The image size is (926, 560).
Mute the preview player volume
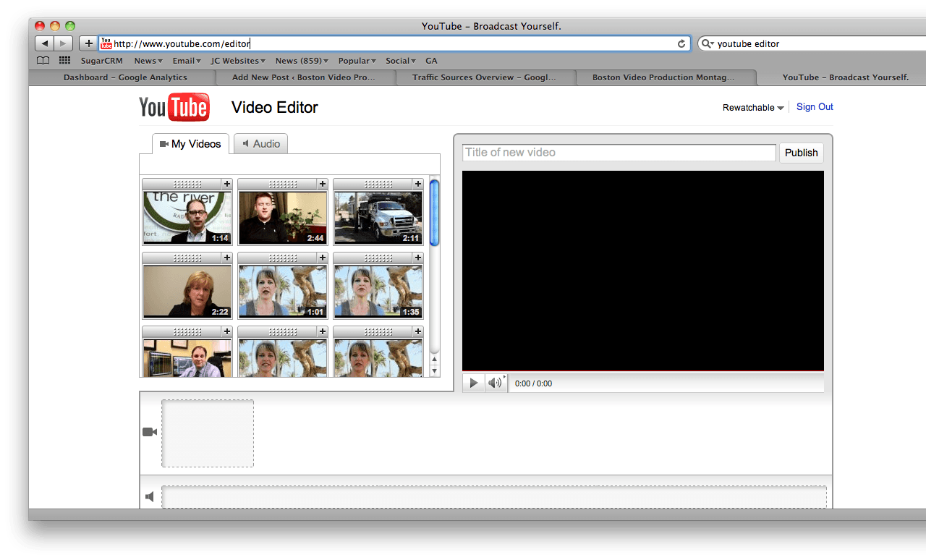click(x=495, y=383)
